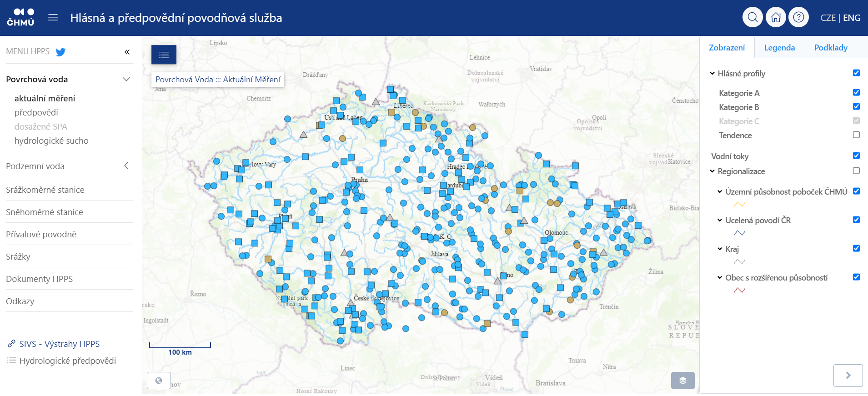Open the hamburger menu beside ČHMÚ logo
Viewport: 868px width, 396px height.
(x=53, y=18)
